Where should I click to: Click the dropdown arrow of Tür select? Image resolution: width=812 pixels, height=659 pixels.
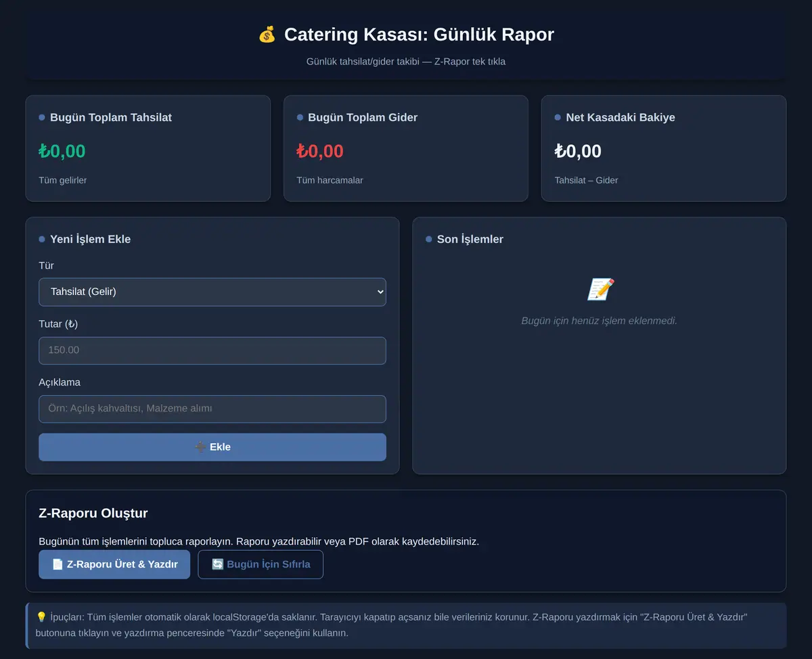click(x=380, y=292)
